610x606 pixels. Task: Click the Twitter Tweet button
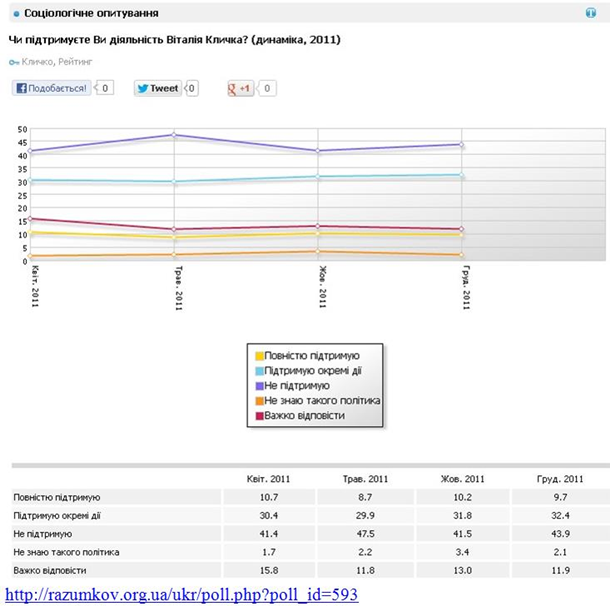(157, 88)
